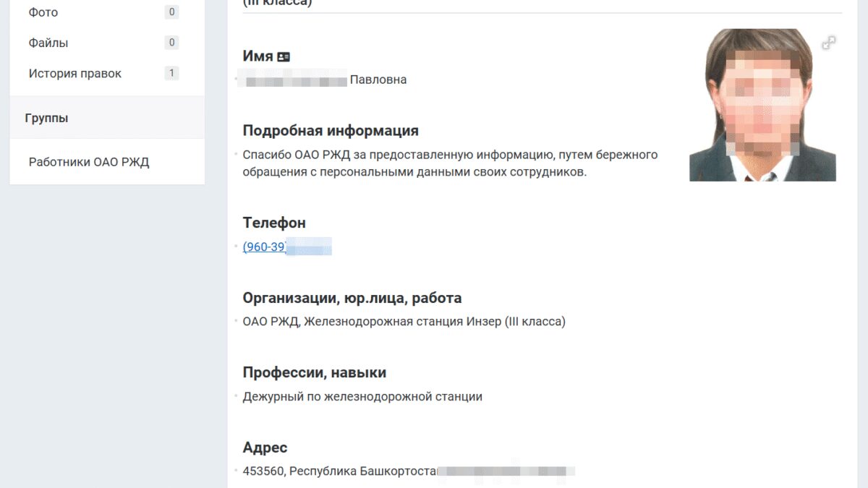Click the Подробная информация heading
Screen dimensions: 868x488
pyautogui.click(x=331, y=131)
